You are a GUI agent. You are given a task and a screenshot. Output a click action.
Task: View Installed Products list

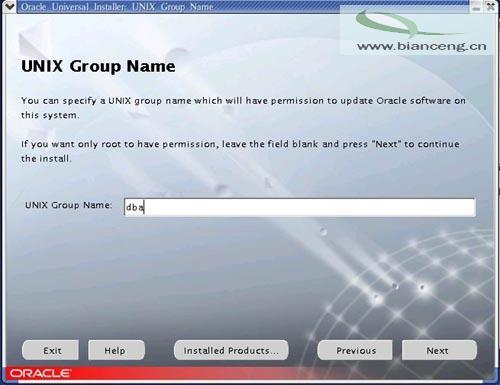point(231,350)
